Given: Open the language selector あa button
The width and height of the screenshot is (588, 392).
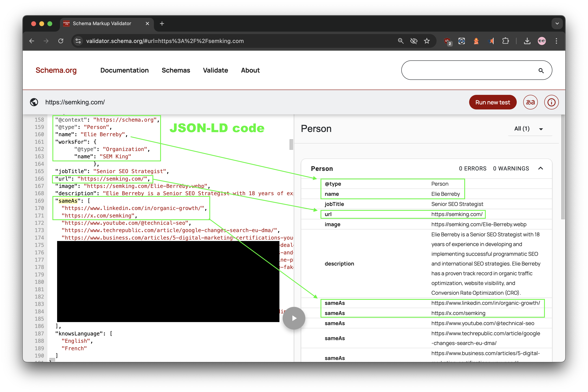Looking at the screenshot, I should pos(530,102).
